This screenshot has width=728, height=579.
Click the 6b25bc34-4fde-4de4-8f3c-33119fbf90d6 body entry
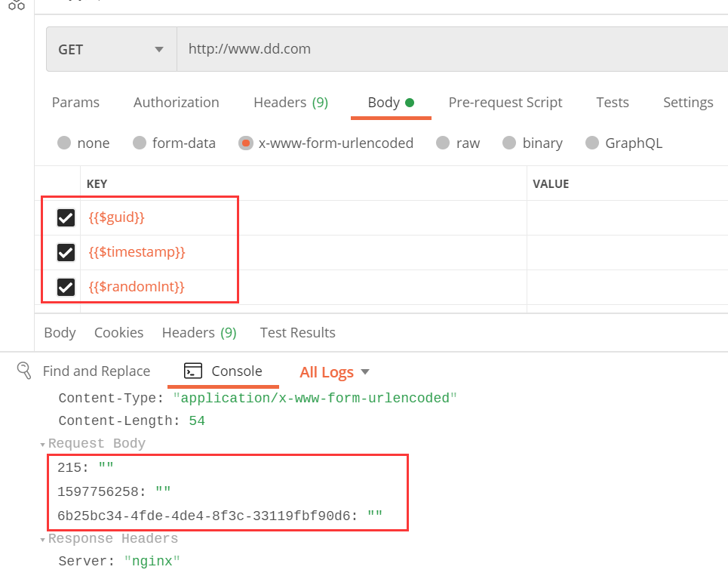[x=220, y=516]
